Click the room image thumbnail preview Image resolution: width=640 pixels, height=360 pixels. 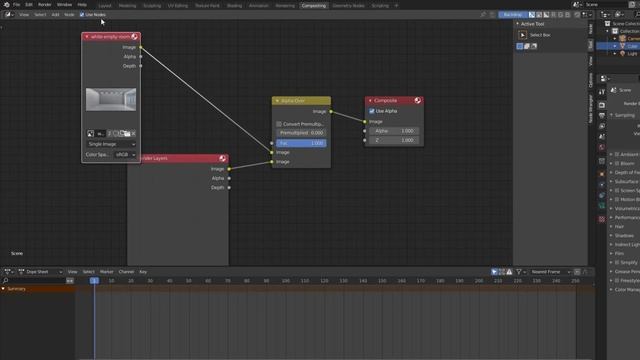click(111, 99)
